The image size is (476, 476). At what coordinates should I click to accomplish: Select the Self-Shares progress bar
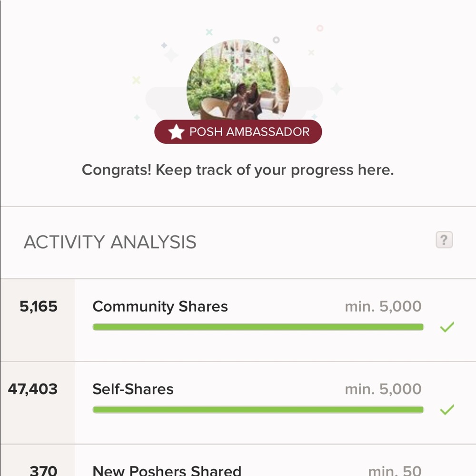[258, 409]
